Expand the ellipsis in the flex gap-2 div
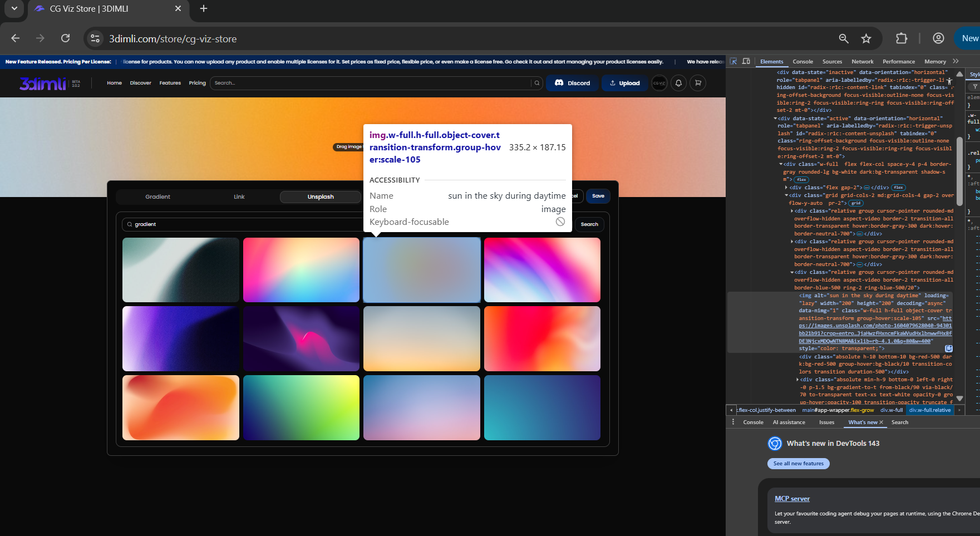 pyautogui.click(x=868, y=188)
